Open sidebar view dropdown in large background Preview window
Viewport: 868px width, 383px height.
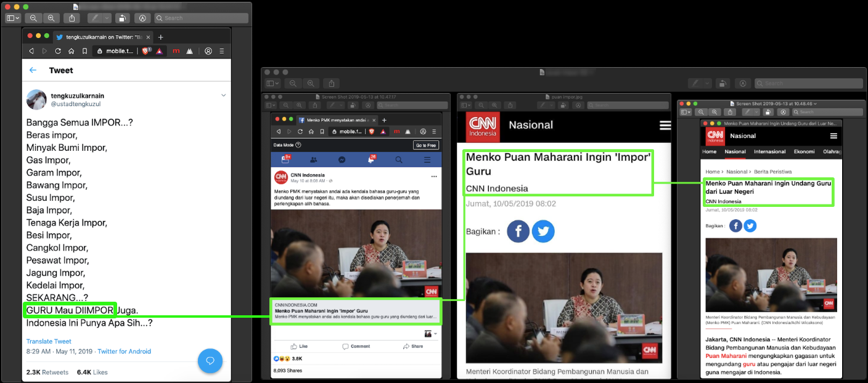(x=272, y=83)
